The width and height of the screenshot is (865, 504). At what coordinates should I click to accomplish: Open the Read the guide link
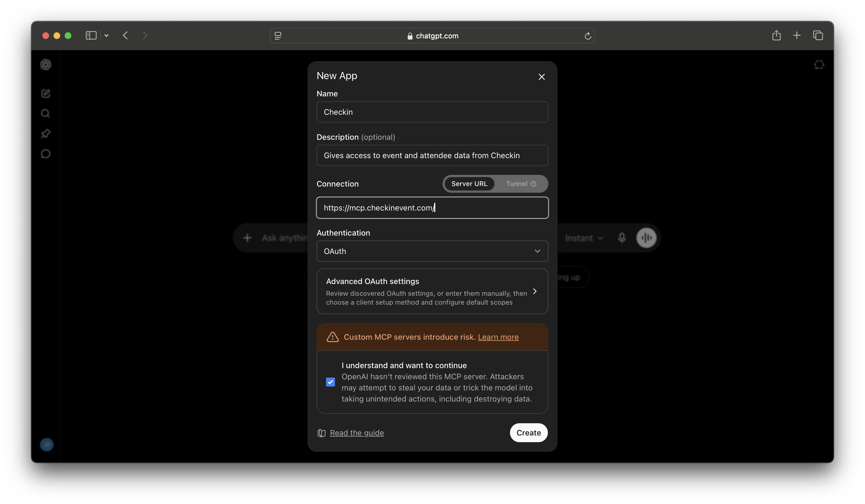[357, 433]
